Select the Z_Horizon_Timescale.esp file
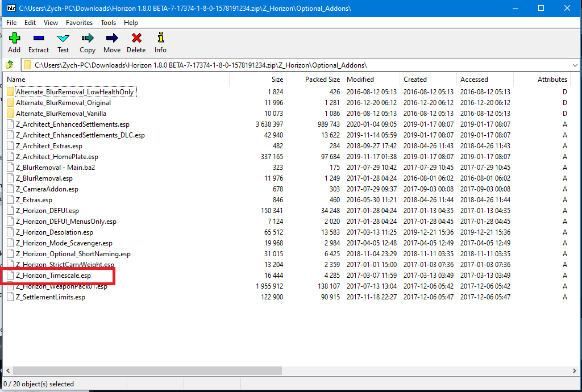582x392 pixels. click(x=53, y=276)
